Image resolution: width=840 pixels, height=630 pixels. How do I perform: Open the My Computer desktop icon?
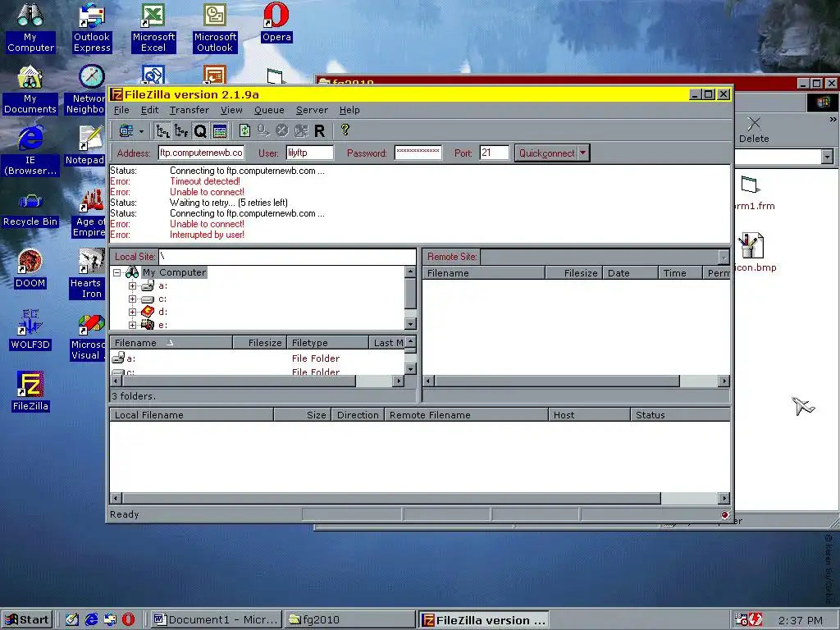point(30,27)
